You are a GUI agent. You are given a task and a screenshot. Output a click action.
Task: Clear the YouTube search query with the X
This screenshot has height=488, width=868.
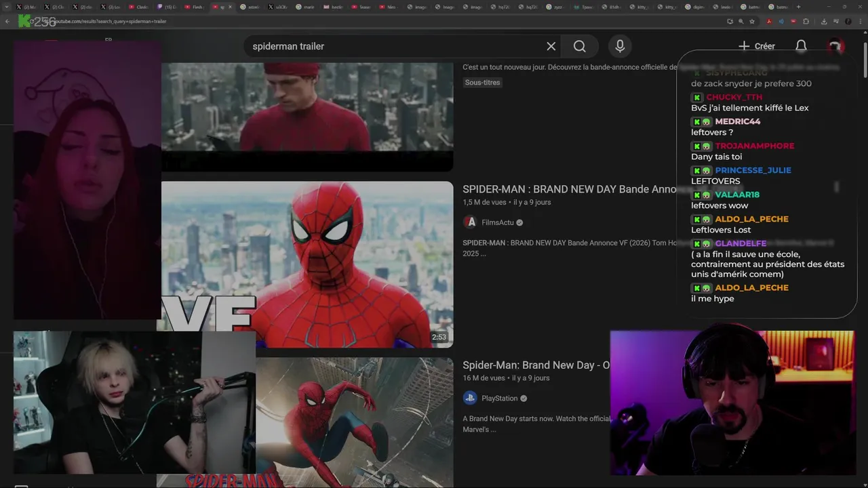click(x=551, y=46)
